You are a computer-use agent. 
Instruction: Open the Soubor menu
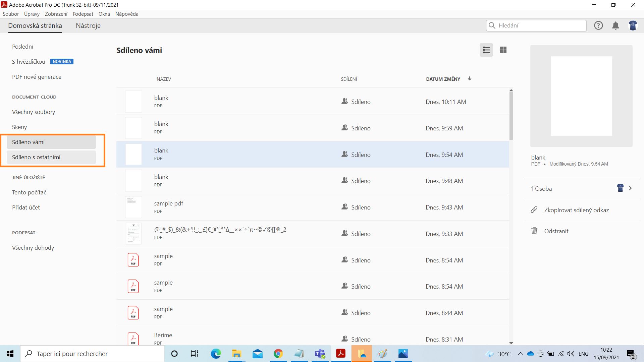(x=11, y=14)
